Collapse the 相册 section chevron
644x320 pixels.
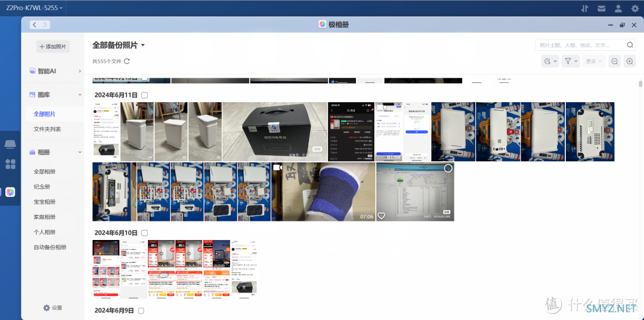(x=80, y=152)
